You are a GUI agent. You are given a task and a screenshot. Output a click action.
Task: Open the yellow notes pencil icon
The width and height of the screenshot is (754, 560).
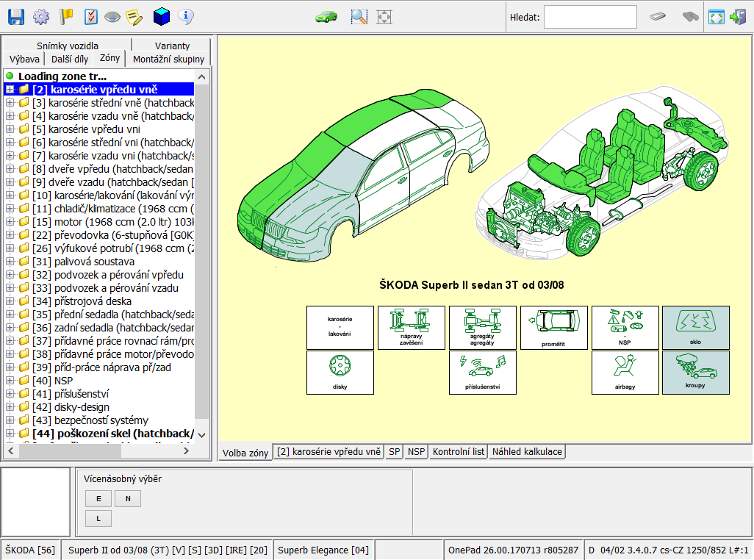click(134, 18)
